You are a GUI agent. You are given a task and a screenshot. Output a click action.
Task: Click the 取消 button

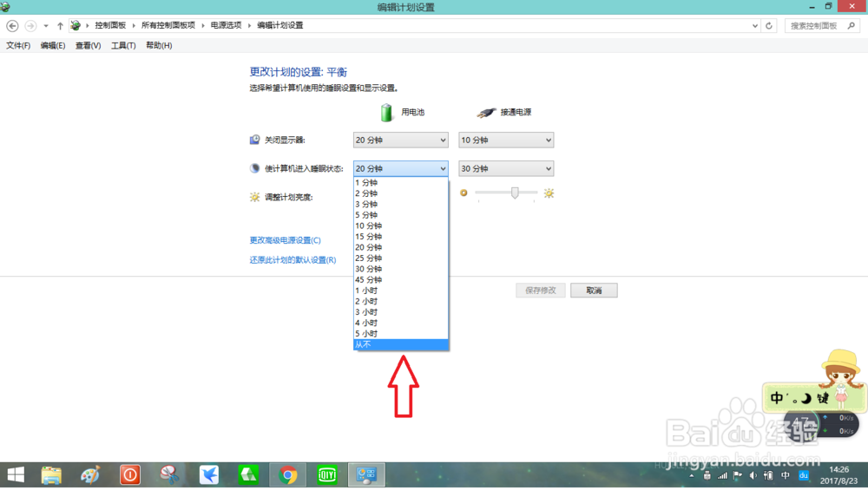(x=594, y=291)
